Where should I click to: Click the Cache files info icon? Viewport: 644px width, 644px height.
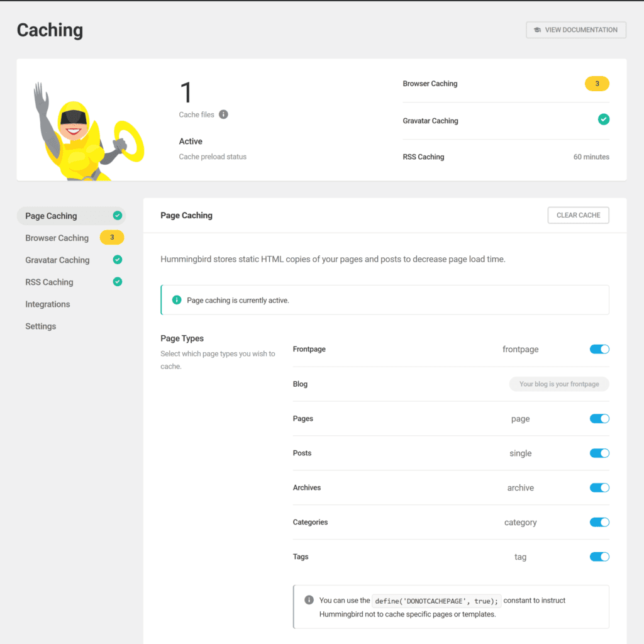coord(223,114)
